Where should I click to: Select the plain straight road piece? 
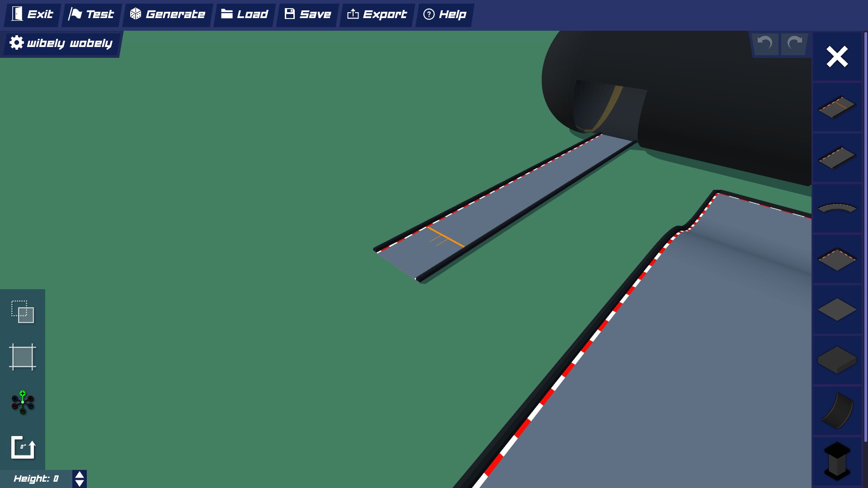837,156
